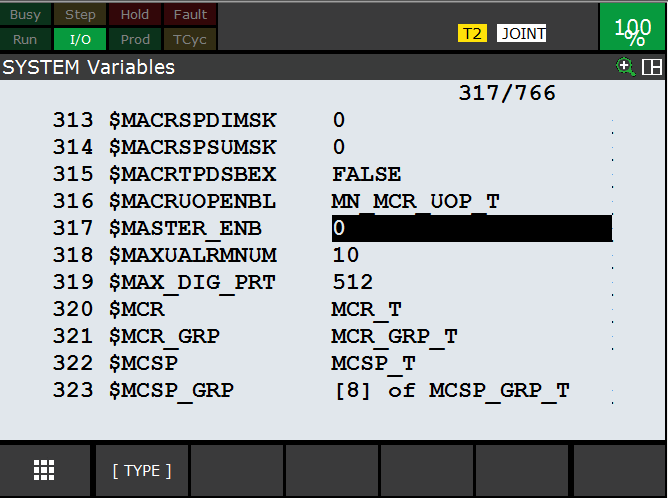Select the $MAXUALRMNUM variable row
Image resolution: width=668 pixels, height=498 pixels.
[192, 255]
